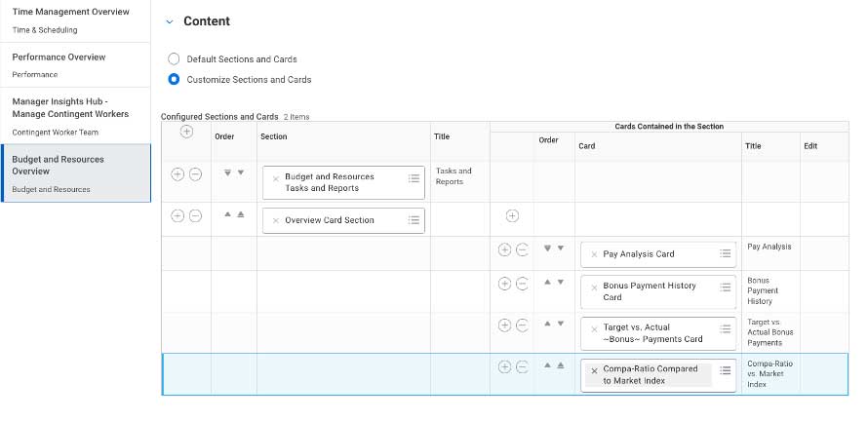Viewport: 868px width, 421px height.
Task: Open Time Management Overview in sidebar
Action: pyautogui.click(x=70, y=12)
